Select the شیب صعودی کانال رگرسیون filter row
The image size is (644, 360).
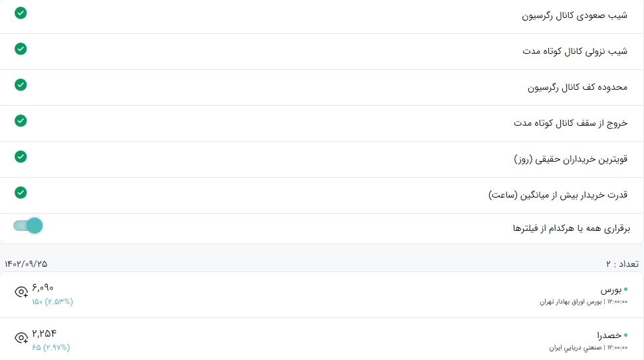coord(322,15)
